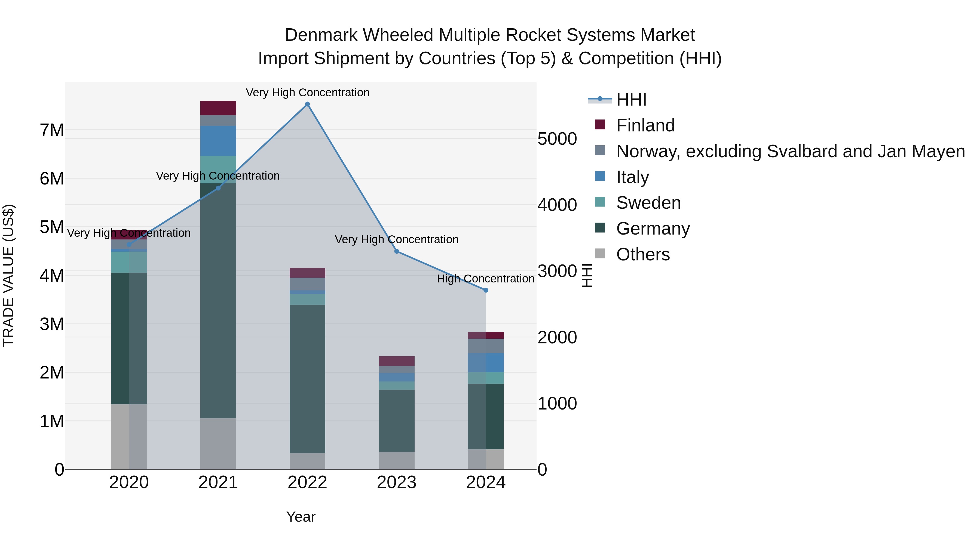
Task: Click the 2024 x-axis label
Action: [486, 482]
